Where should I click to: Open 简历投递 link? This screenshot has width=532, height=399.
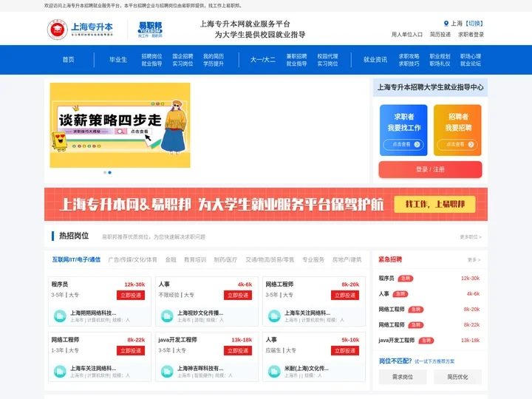[x=440, y=34]
